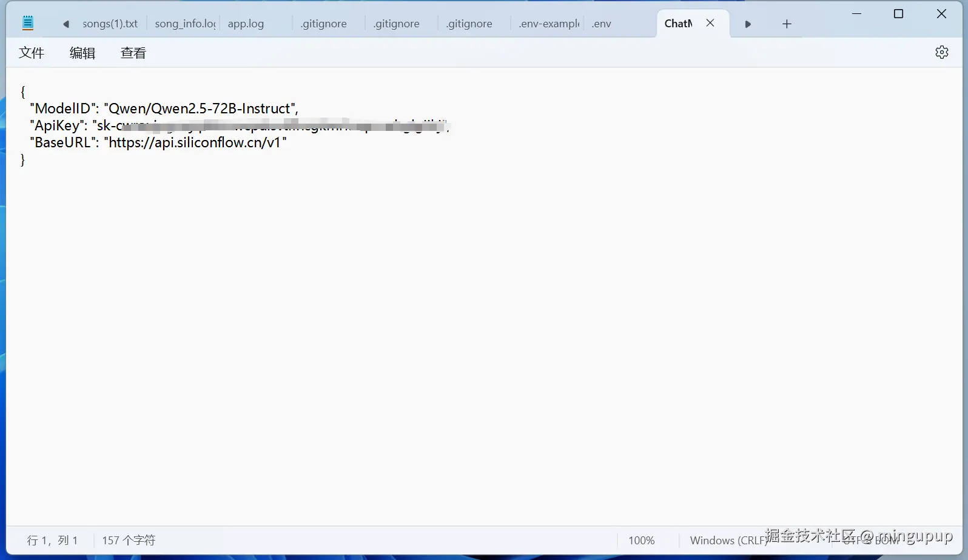Minimize the Notepad window
The image size is (968, 560).
[856, 14]
